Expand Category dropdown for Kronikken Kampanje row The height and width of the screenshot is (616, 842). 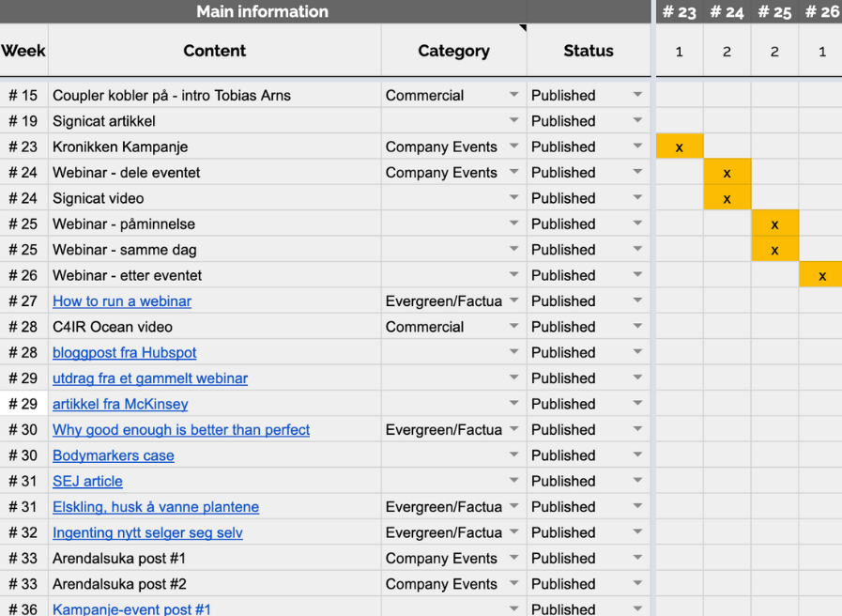pos(513,147)
